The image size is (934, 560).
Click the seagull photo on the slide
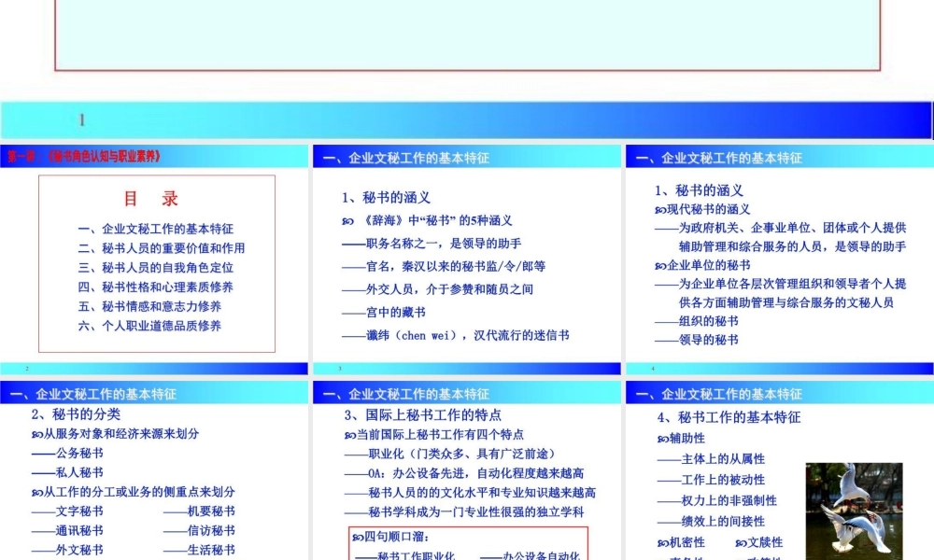[855, 511]
